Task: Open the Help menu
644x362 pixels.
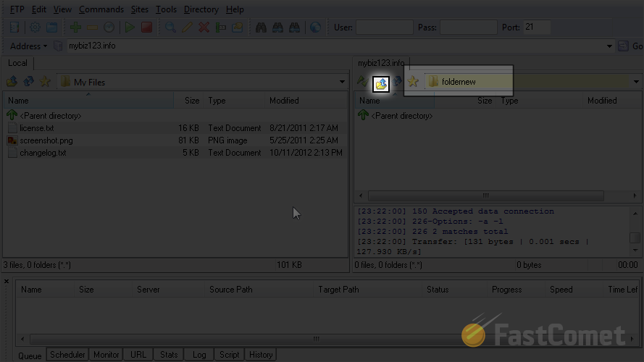Action: click(x=235, y=9)
